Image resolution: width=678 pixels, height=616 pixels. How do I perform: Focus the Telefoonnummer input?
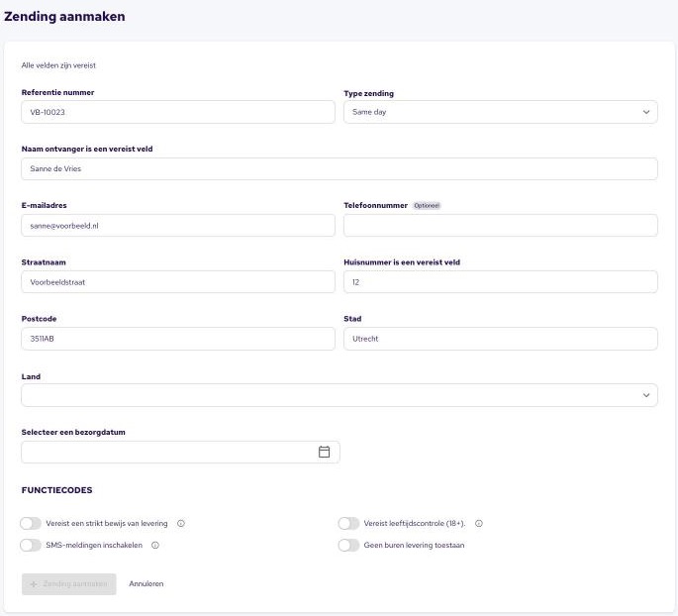[x=501, y=226]
